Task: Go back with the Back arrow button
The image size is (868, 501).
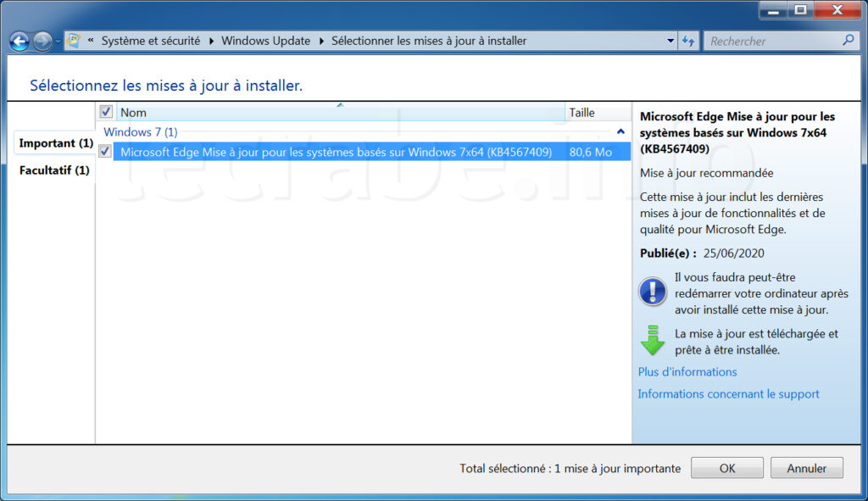Action: tap(19, 42)
